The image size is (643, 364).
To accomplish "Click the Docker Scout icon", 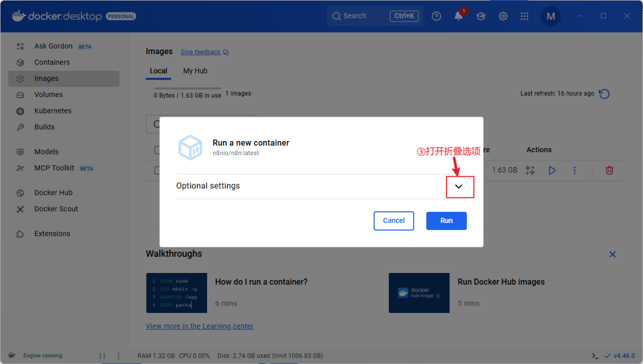I will click(20, 209).
